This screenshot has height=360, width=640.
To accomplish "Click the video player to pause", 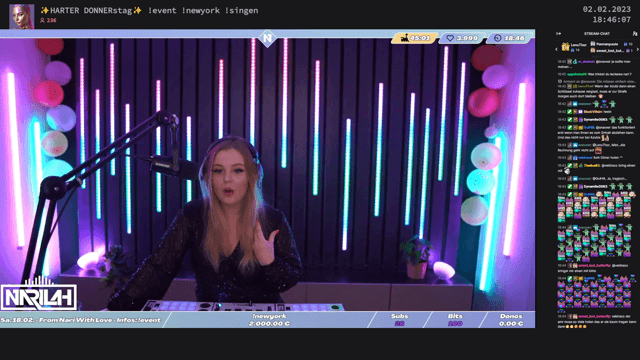I will tap(267, 175).
